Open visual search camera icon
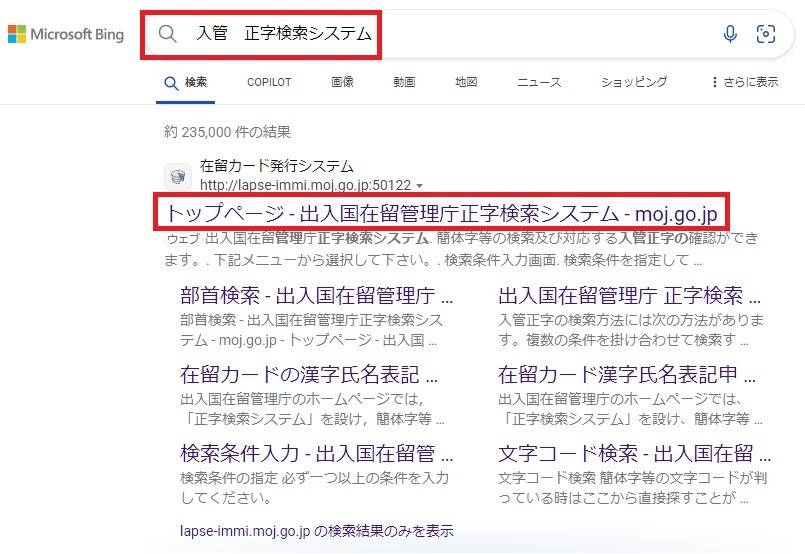The image size is (805, 554). pos(766,34)
